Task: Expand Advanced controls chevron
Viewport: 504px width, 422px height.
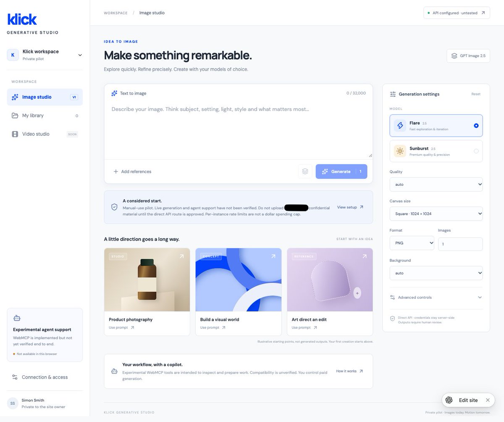Action: [x=480, y=297]
